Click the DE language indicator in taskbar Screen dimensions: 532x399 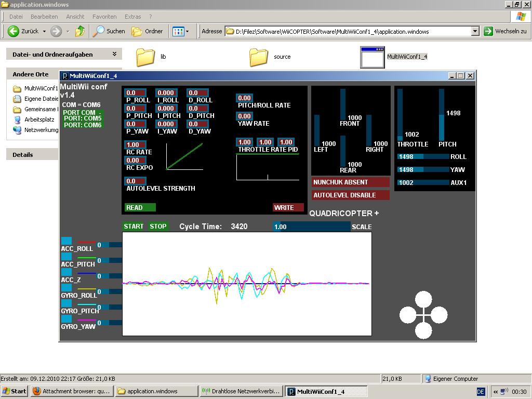pos(481,392)
